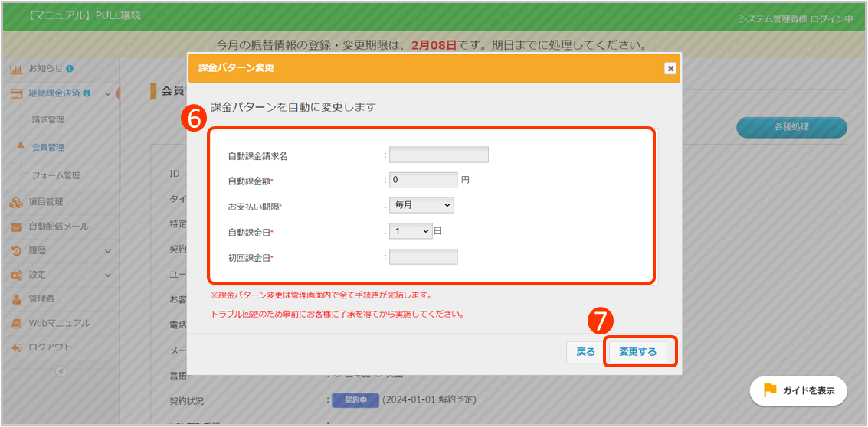
Task: Click the 自動課金請求名 text field
Action: point(438,155)
